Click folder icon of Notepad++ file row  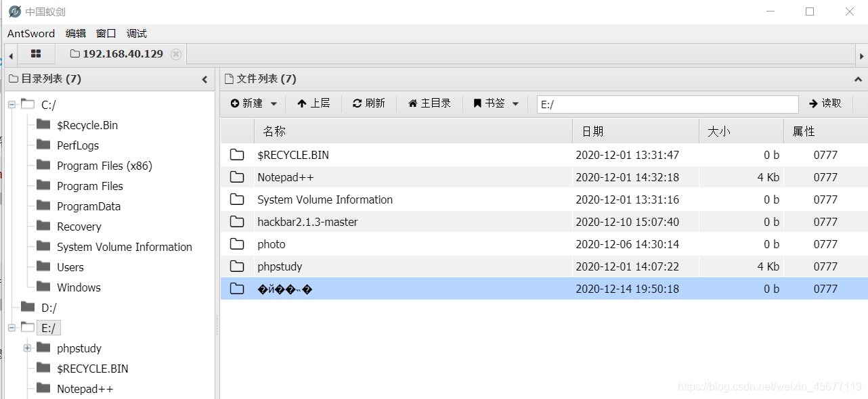(237, 177)
